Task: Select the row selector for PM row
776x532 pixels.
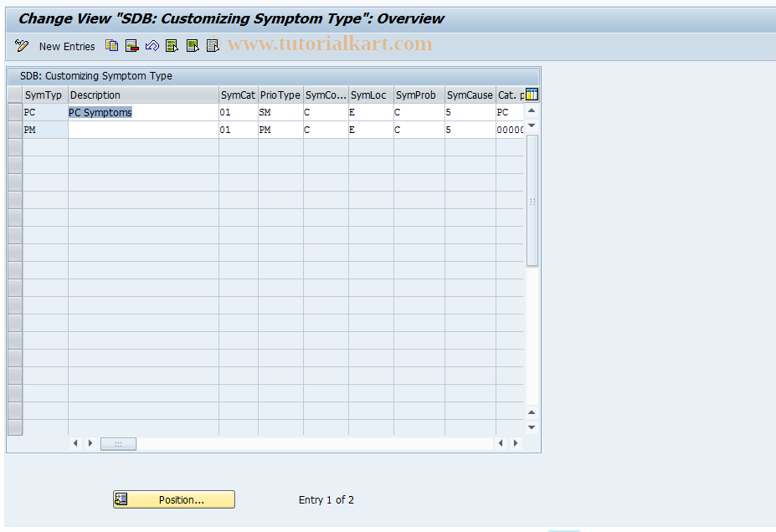Action: coord(15,130)
